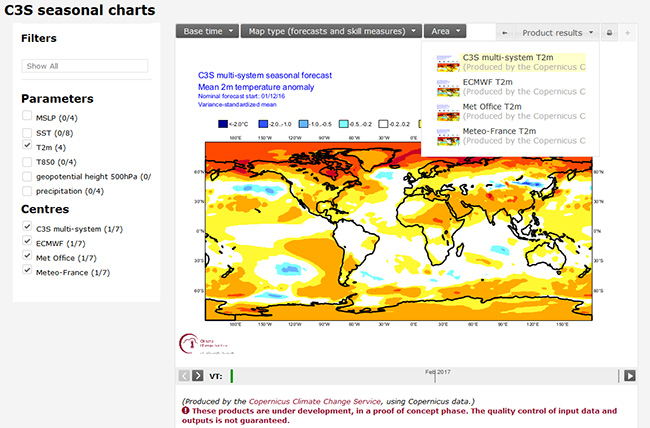Click the -2.0..-1.0 blue legend swatch
Viewport: 650px width, 428px height.
coord(263,124)
